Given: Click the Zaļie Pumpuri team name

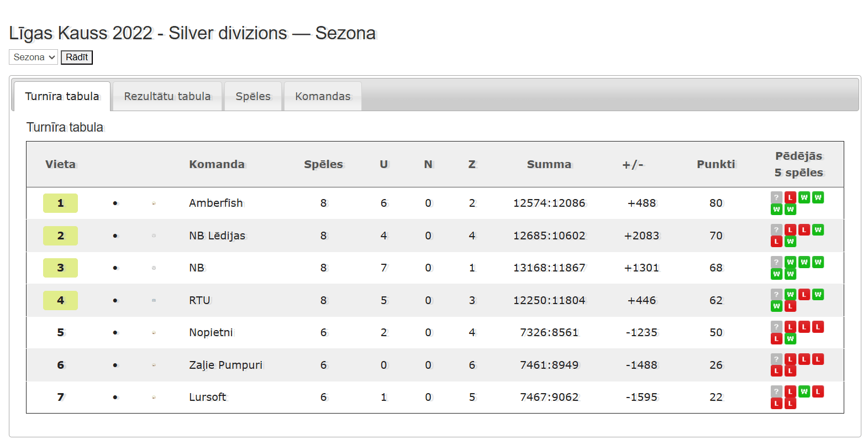Looking at the screenshot, I should [x=225, y=365].
